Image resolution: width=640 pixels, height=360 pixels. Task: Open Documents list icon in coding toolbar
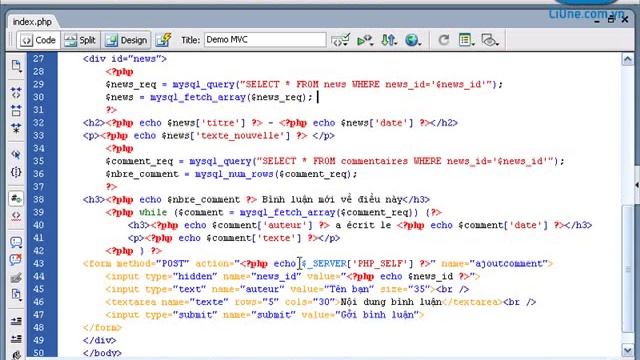16,66
